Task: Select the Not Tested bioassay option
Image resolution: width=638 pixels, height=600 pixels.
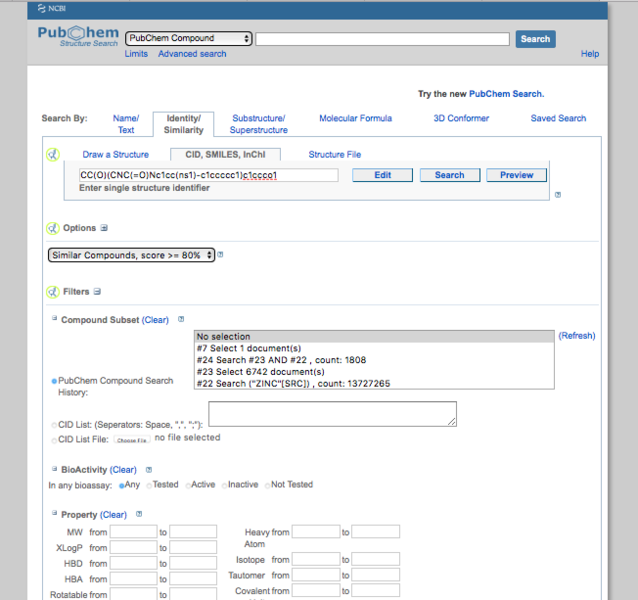Action: 268,486
